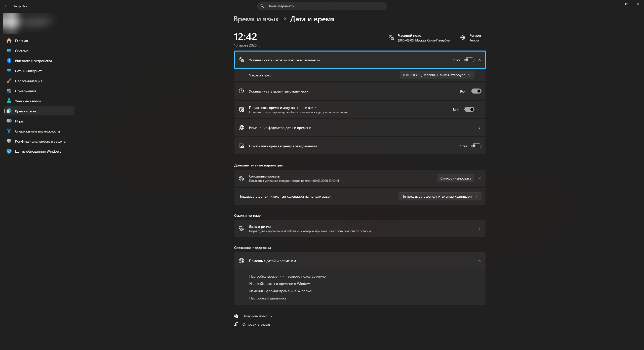Click the Windows Update center icon
The height and width of the screenshot is (350, 644).
point(9,151)
